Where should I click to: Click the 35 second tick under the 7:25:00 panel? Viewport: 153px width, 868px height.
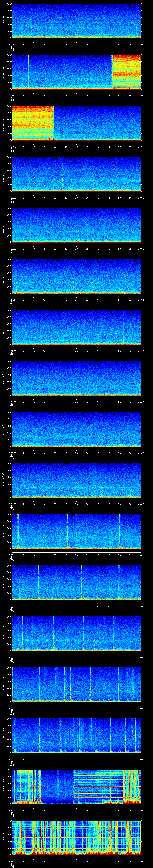click(x=87, y=44)
